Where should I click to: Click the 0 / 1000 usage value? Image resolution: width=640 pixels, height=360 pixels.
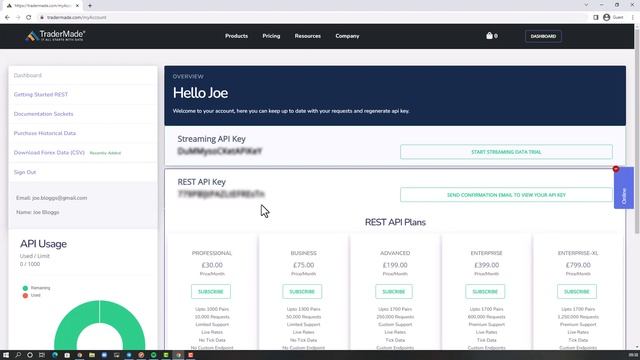(x=30, y=264)
